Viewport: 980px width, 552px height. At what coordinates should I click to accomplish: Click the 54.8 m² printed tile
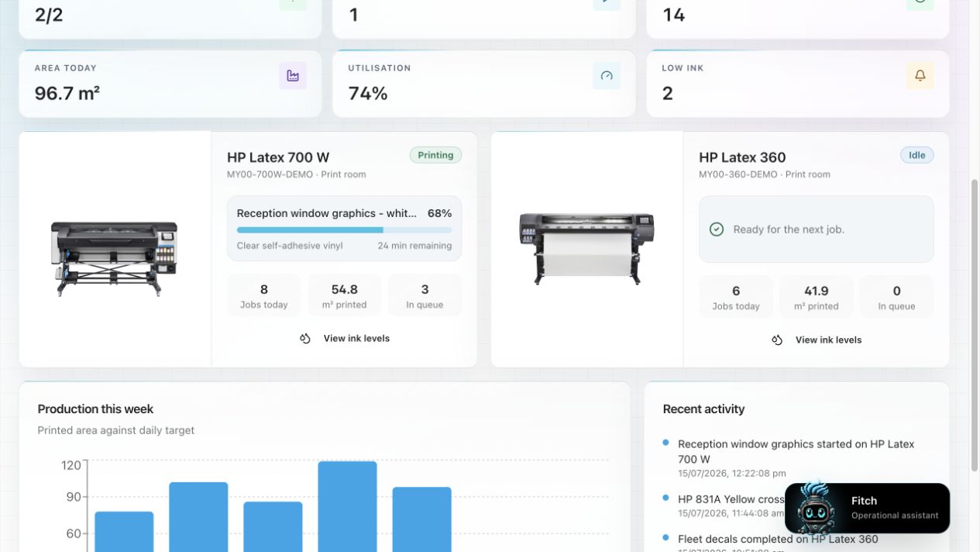click(x=345, y=295)
